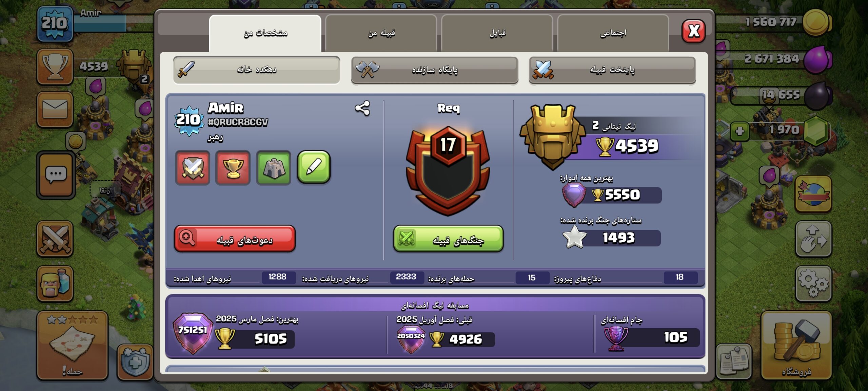Open the crossed swords shield button

pyautogui.click(x=193, y=168)
